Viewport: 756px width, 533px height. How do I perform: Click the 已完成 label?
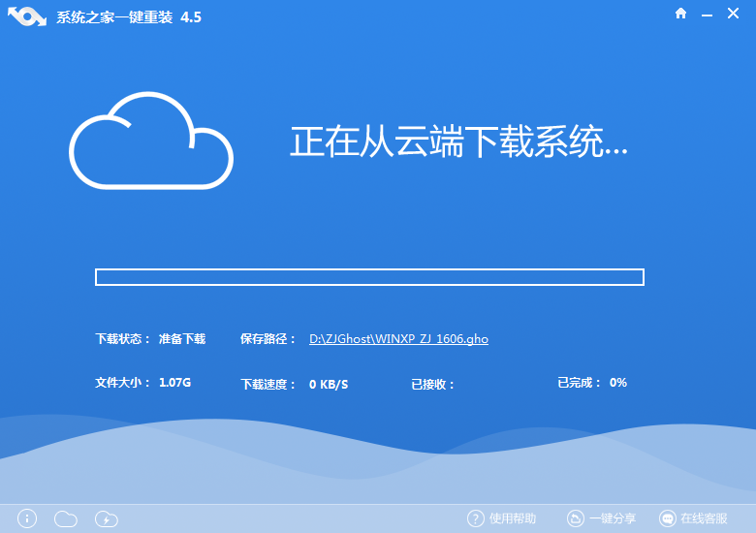pos(579,383)
